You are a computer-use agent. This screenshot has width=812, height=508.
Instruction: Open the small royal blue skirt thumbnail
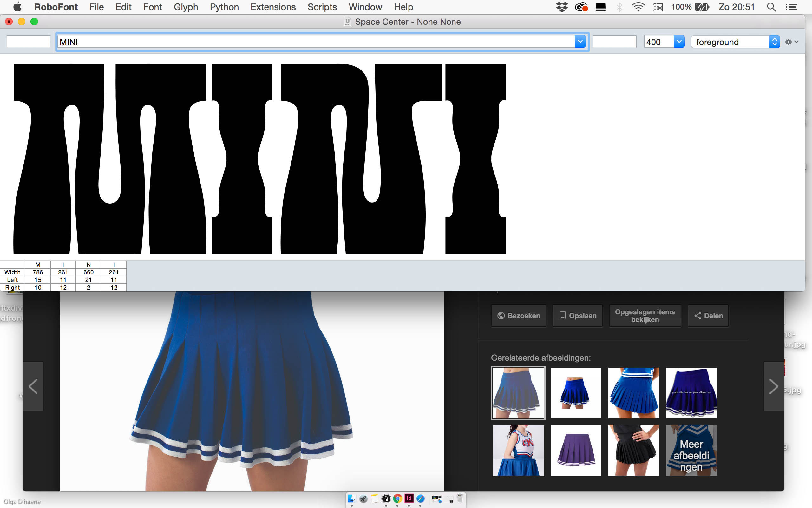point(576,393)
